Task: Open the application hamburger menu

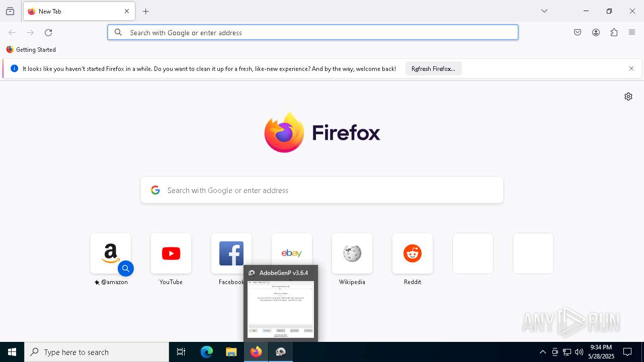Action: (632, 33)
